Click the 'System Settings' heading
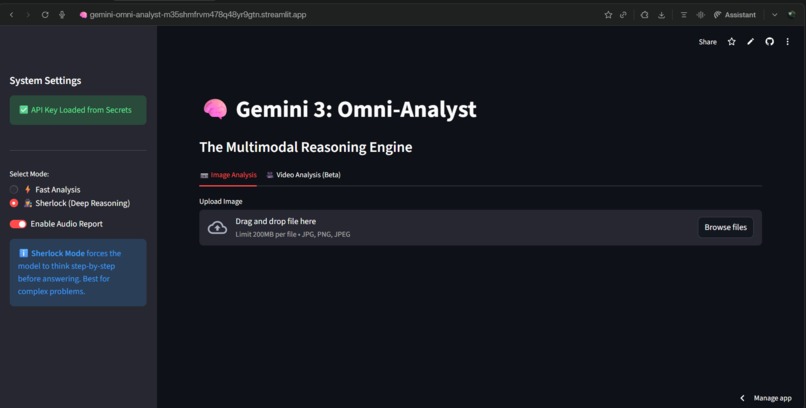 45,81
